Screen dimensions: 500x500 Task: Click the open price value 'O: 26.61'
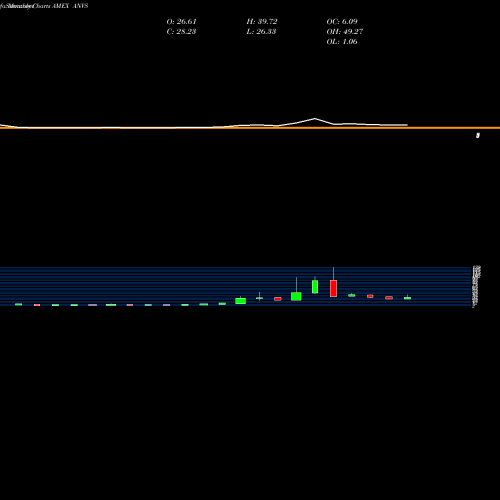(x=181, y=22)
